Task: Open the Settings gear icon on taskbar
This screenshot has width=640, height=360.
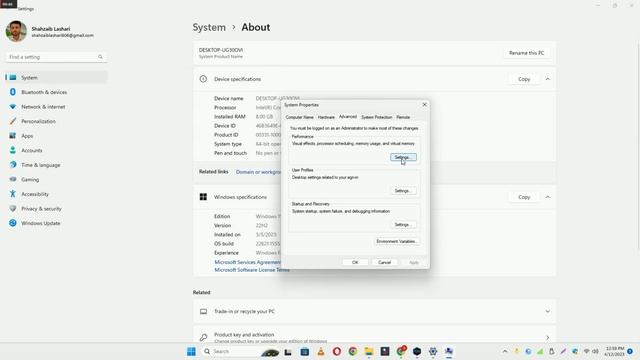Action: [433, 351]
